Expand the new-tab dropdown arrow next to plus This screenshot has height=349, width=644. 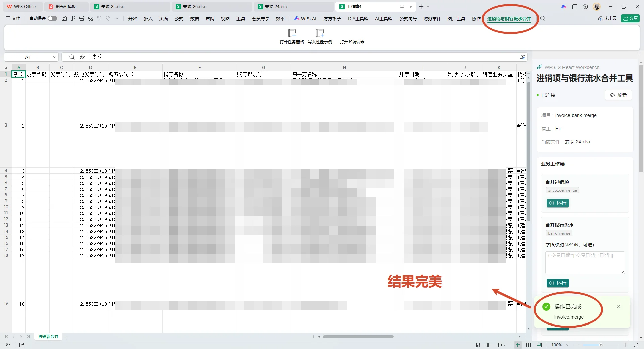click(428, 7)
